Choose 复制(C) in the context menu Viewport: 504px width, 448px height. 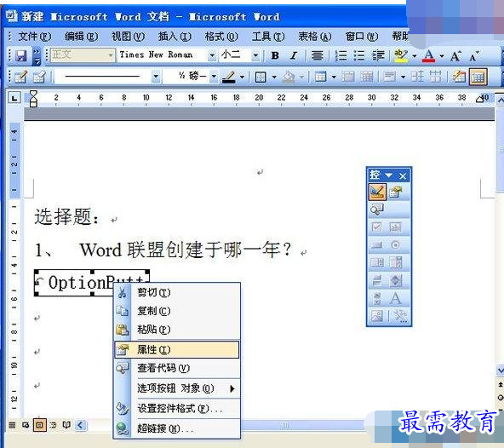coord(177,311)
